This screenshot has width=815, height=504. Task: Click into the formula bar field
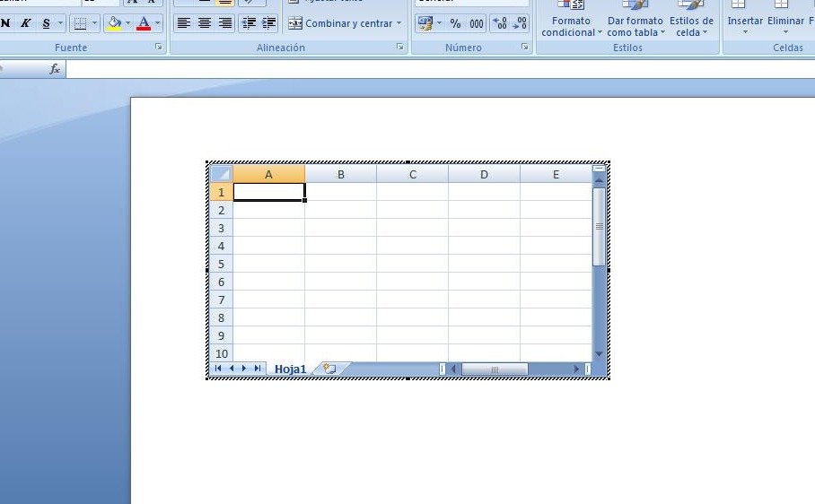[440, 69]
